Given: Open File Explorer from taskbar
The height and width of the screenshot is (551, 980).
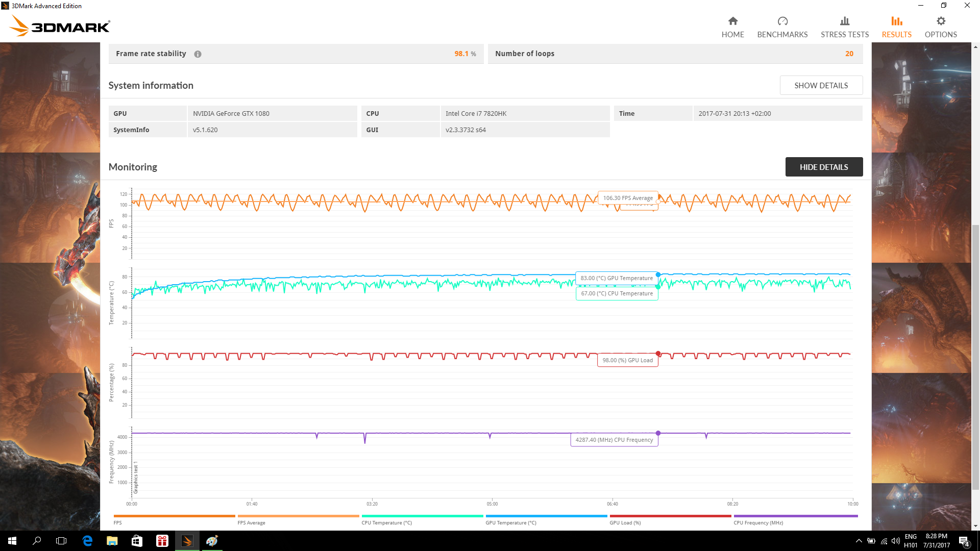Looking at the screenshot, I should click(x=112, y=541).
